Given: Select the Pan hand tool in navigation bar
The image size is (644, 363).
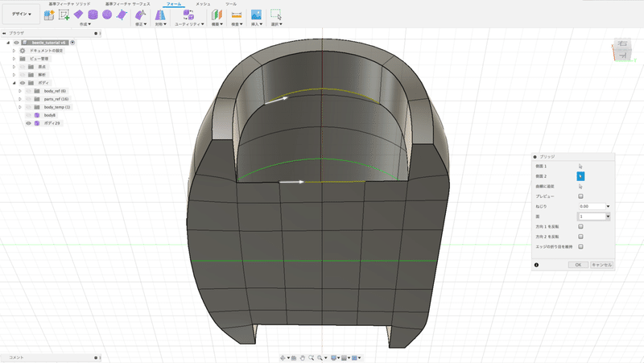Looking at the screenshot, I should tap(303, 357).
